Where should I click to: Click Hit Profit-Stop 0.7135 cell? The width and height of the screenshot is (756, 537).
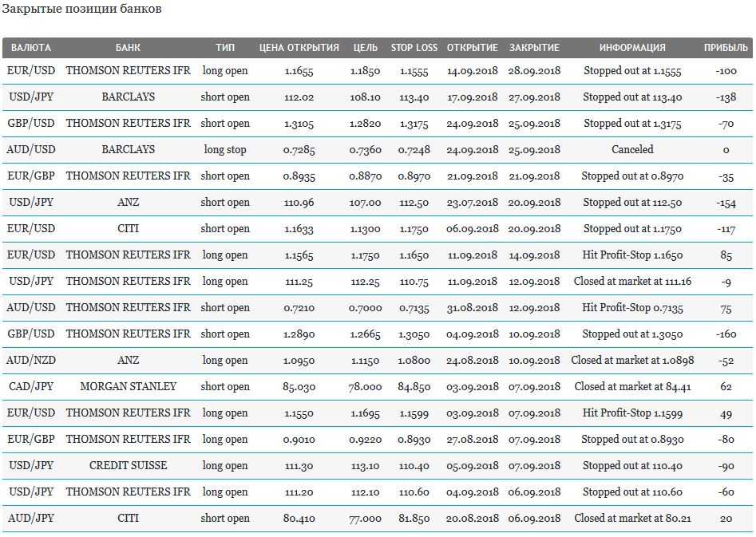coord(632,307)
